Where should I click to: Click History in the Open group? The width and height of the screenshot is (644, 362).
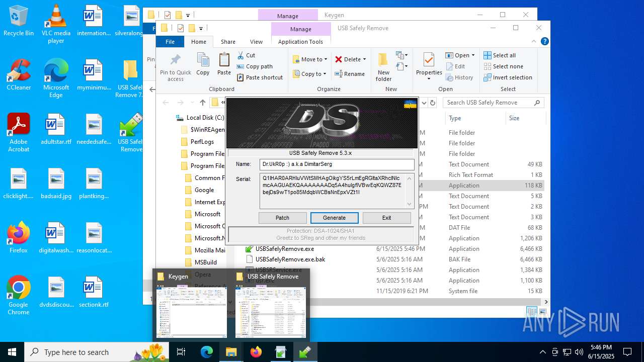pos(459,77)
